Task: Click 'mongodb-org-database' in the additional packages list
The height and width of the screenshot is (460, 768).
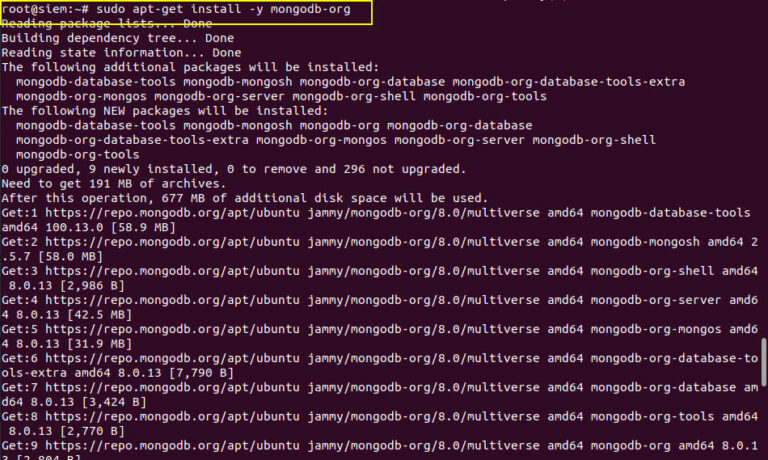Action: [x=372, y=82]
